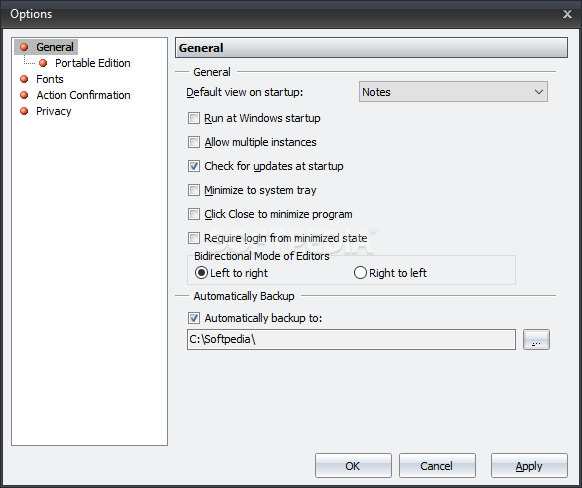
Task: Disable Automatically backup to option
Action: tap(194, 318)
